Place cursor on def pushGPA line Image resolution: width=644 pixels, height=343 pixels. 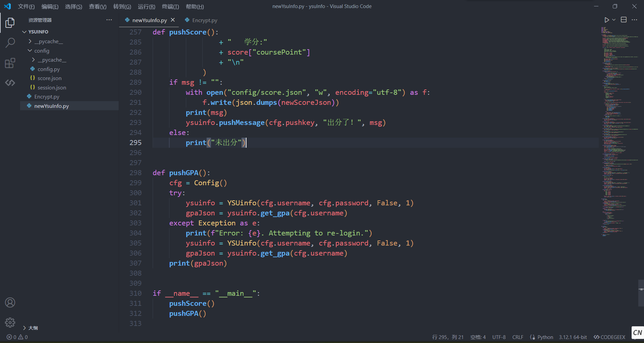181,173
